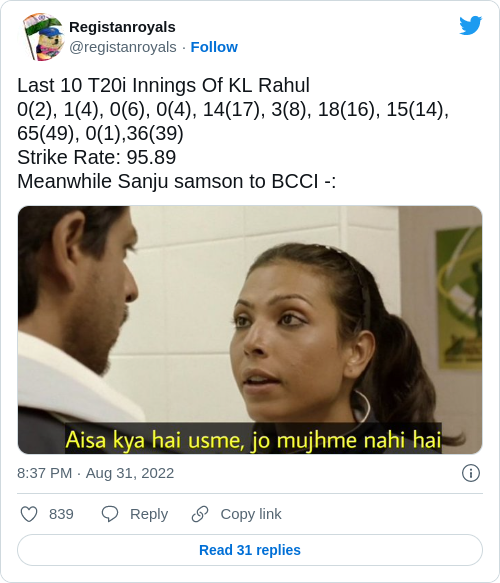Open the tweet info circle icon
This screenshot has width=500, height=583.
point(471,473)
